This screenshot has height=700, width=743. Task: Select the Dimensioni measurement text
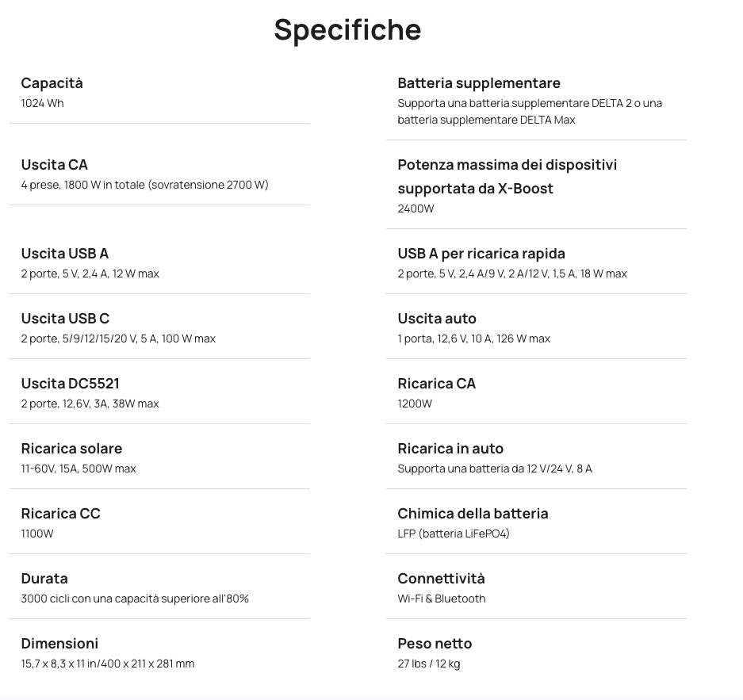click(x=108, y=664)
